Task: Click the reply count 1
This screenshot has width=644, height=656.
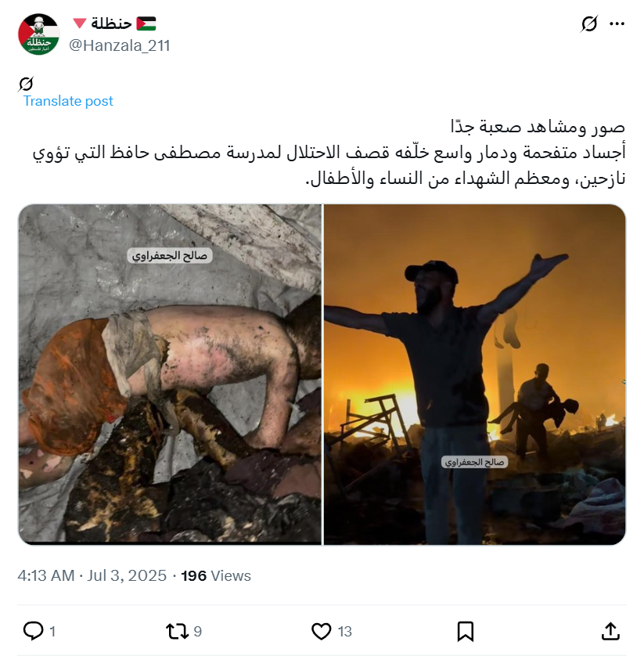Action: [52, 631]
